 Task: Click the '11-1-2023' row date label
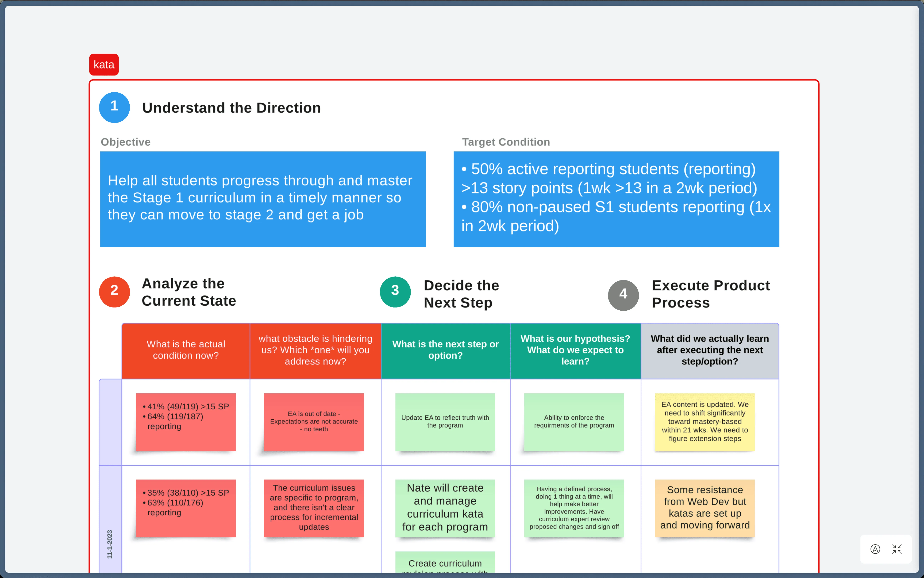(110, 544)
